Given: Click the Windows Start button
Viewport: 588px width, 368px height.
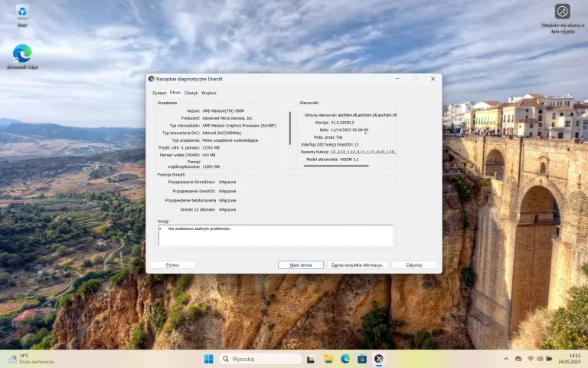Looking at the screenshot, I should pos(208,359).
